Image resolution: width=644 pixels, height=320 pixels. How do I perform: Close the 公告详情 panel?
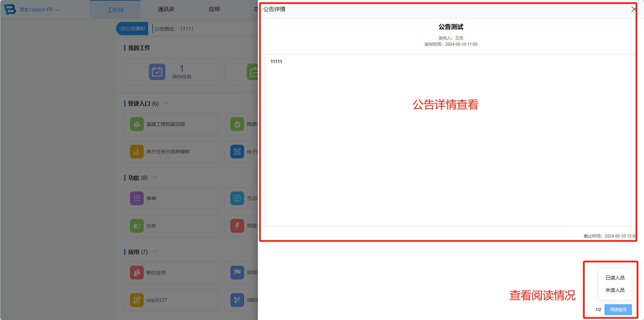(633, 9)
